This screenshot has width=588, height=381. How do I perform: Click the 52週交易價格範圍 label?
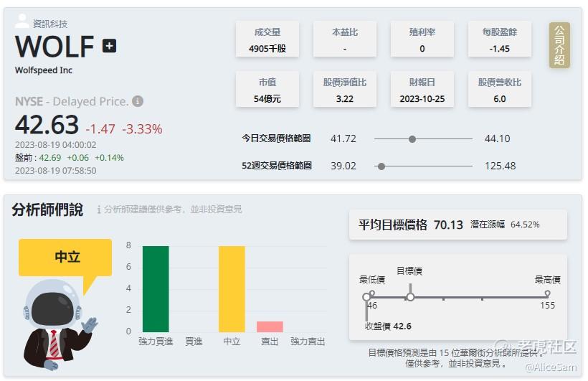pos(277,166)
